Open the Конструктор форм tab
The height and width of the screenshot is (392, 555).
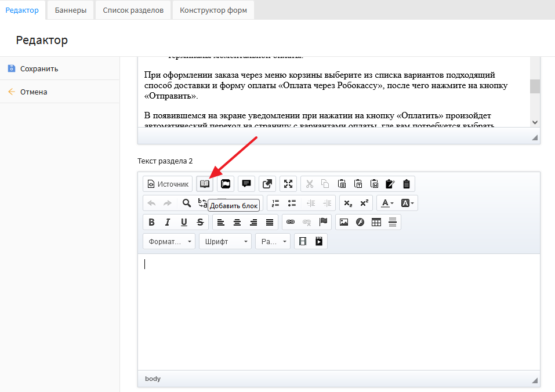[213, 10]
